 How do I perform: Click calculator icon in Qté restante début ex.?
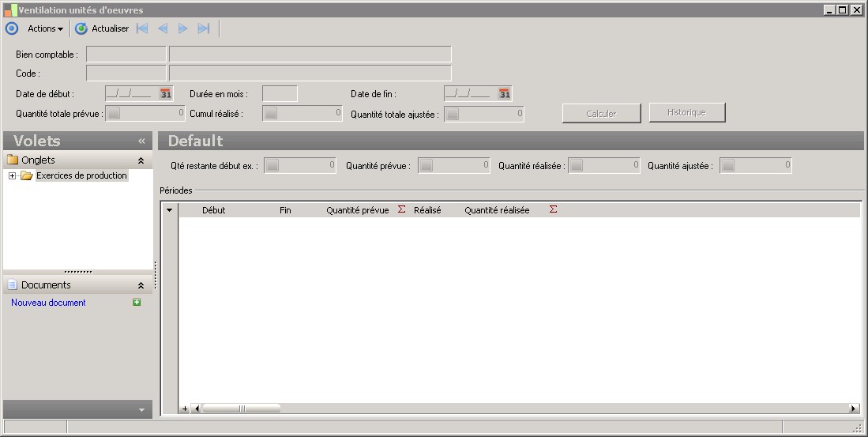272,166
